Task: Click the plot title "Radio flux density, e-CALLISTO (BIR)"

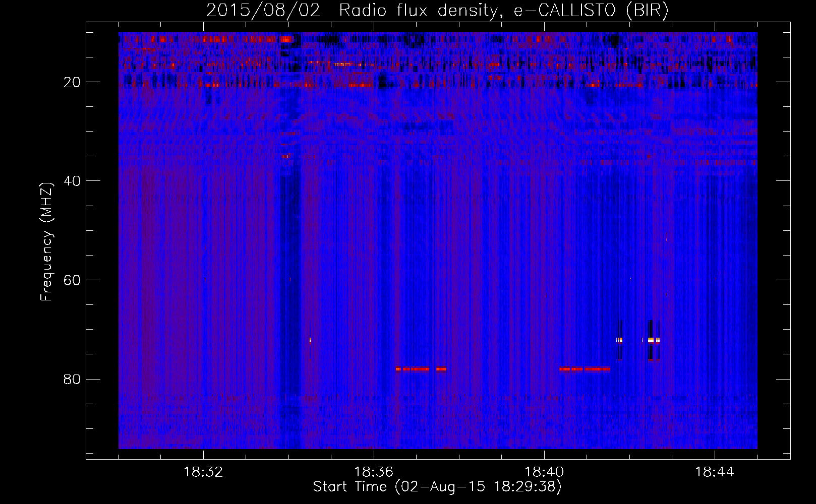Action: [x=504, y=11]
